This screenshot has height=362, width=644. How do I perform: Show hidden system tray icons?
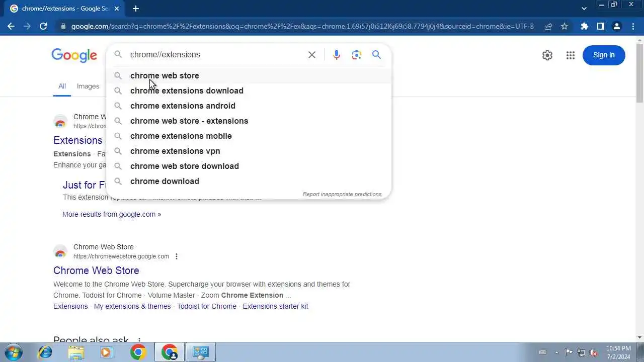[x=556, y=352]
